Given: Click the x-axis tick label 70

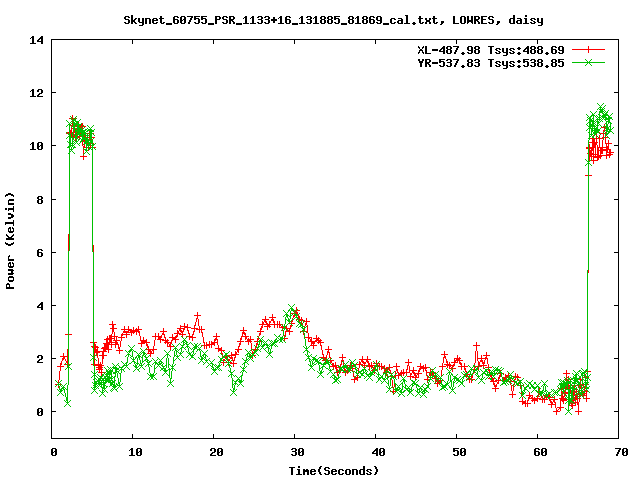Looking at the screenshot, I should pyautogui.click(x=621, y=452).
